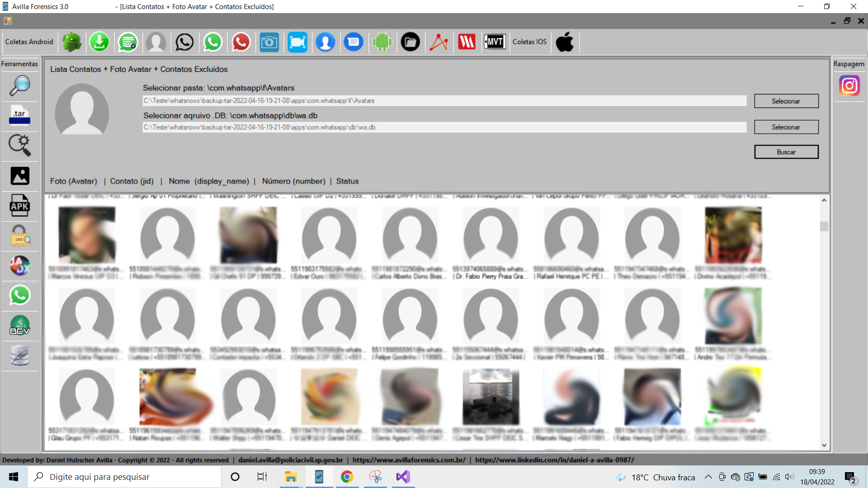Open the avillaforensics.com.br website link
This screenshot has height=488, width=868.
coord(409,460)
